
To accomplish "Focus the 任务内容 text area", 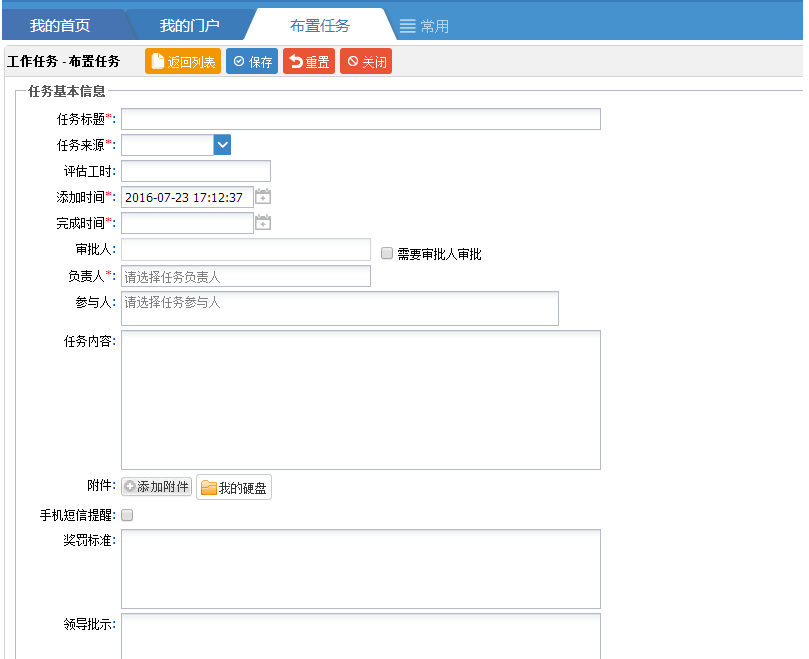I will click(x=361, y=400).
